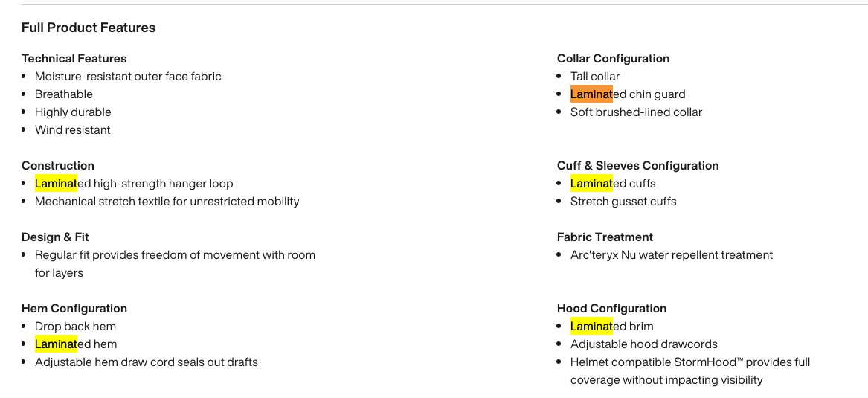Click the Fabric Treatment heading
868x398 pixels.
click(605, 237)
